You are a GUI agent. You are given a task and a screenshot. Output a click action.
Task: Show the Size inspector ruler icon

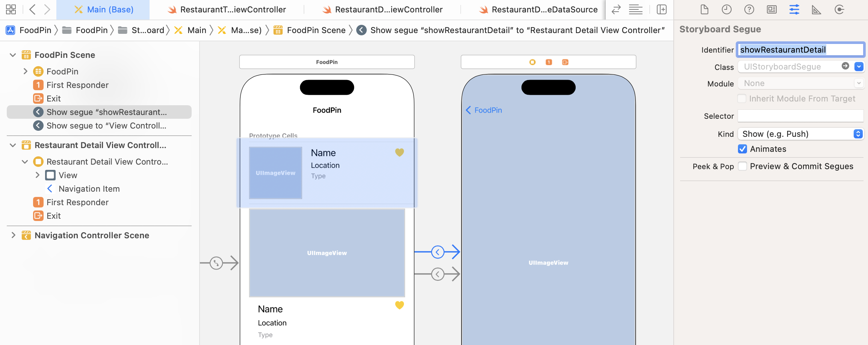point(816,9)
